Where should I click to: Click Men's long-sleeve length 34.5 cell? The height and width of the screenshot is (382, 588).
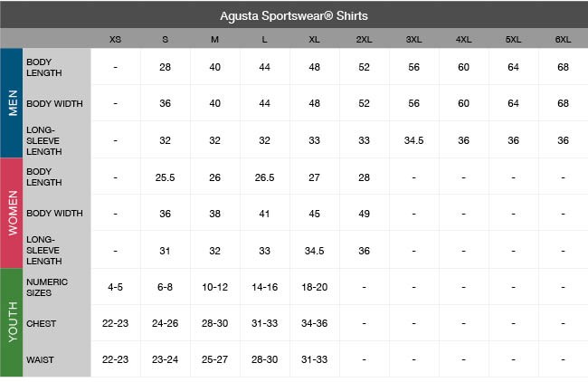(x=413, y=140)
